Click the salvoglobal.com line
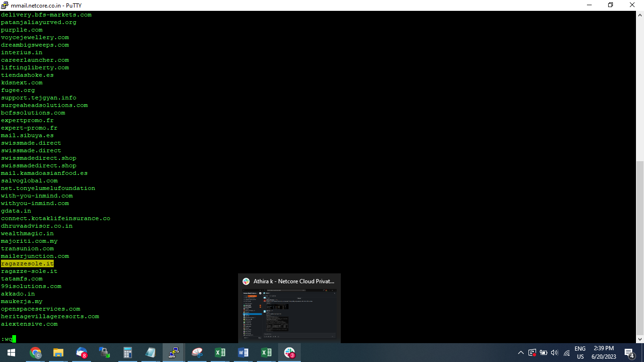 point(29,181)
